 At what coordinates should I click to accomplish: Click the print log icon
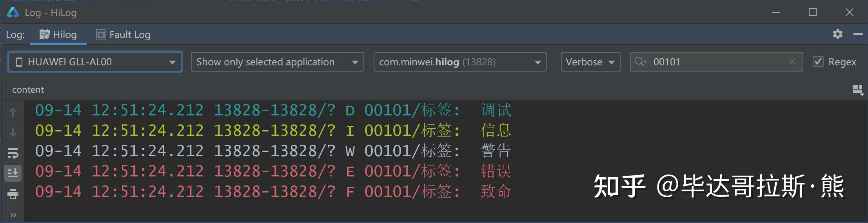point(13,194)
